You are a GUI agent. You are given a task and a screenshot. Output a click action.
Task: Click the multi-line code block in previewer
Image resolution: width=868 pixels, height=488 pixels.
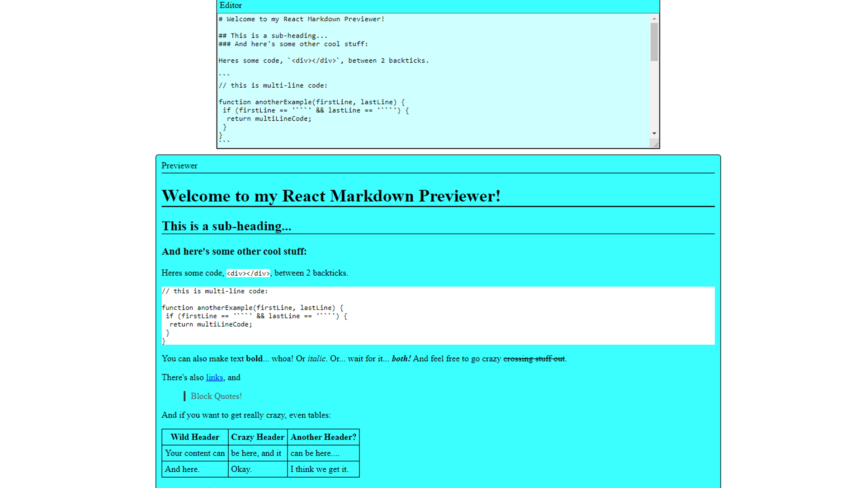(x=438, y=316)
